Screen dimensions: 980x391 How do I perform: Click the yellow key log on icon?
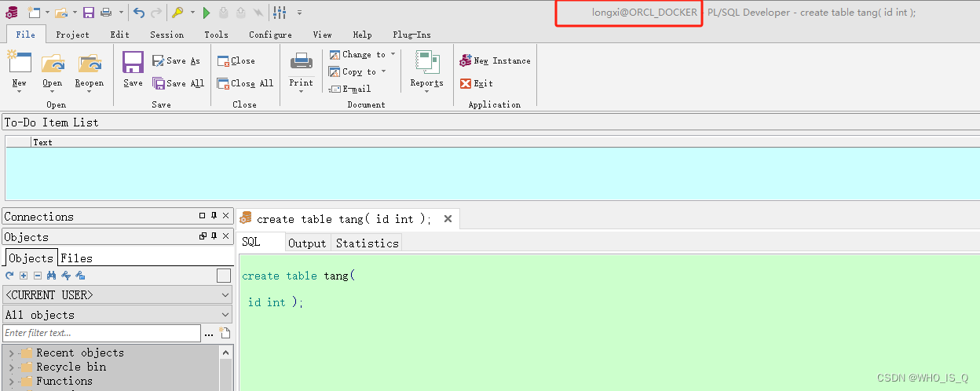point(178,13)
